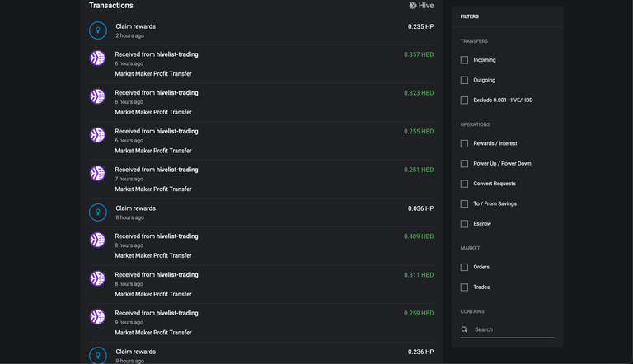Click hivelist-trading avatar for 0.357 HBD transfer

pyautogui.click(x=97, y=58)
